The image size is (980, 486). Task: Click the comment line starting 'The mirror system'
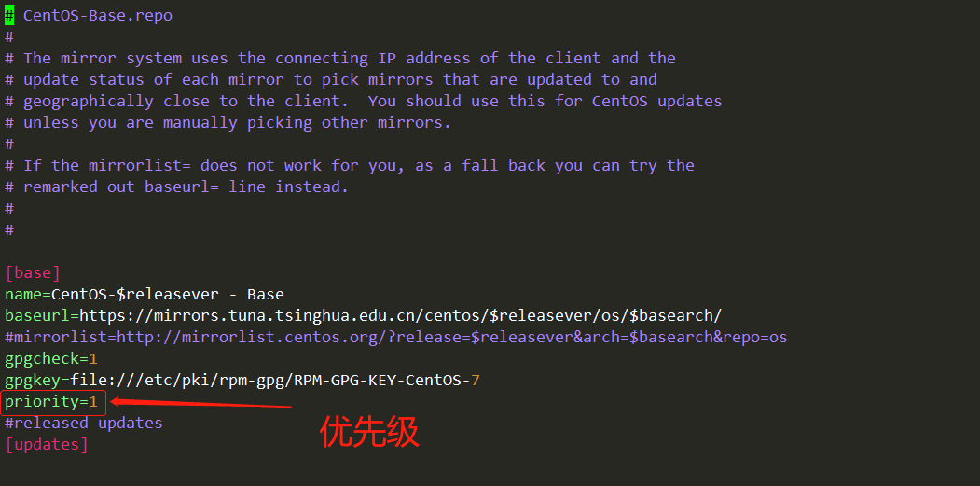(x=350, y=59)
